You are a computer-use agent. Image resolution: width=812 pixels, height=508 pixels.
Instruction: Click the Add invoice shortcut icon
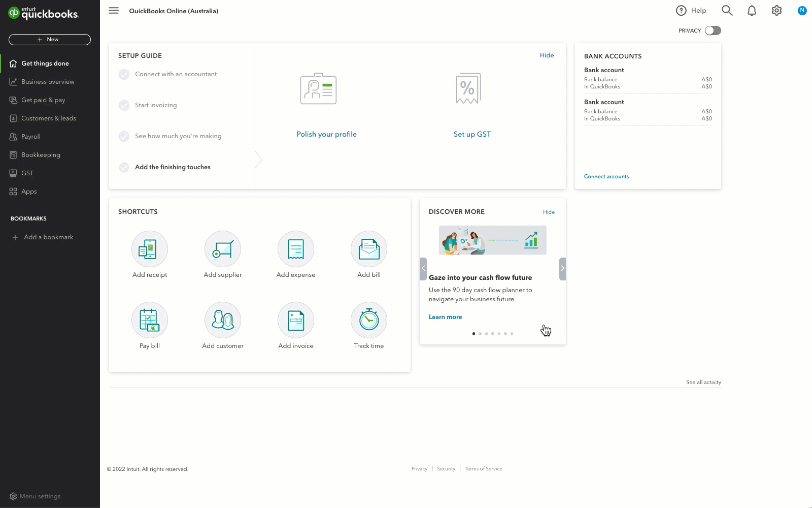[x=296, y=320]
